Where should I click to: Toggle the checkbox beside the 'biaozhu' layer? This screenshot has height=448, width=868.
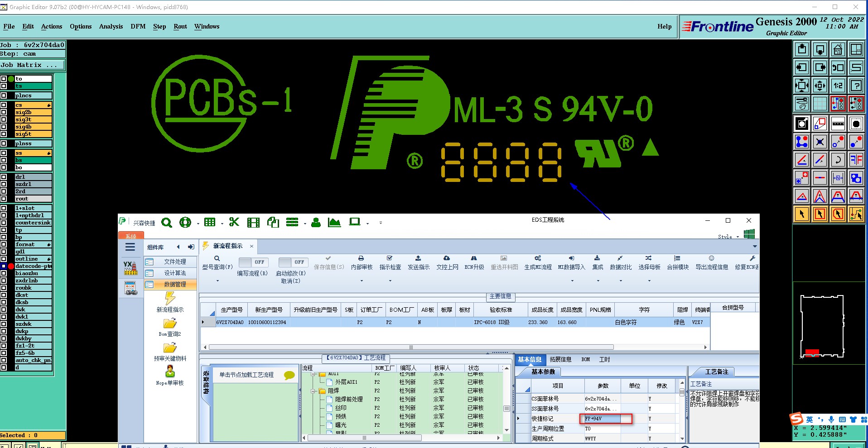click(4, 273)
